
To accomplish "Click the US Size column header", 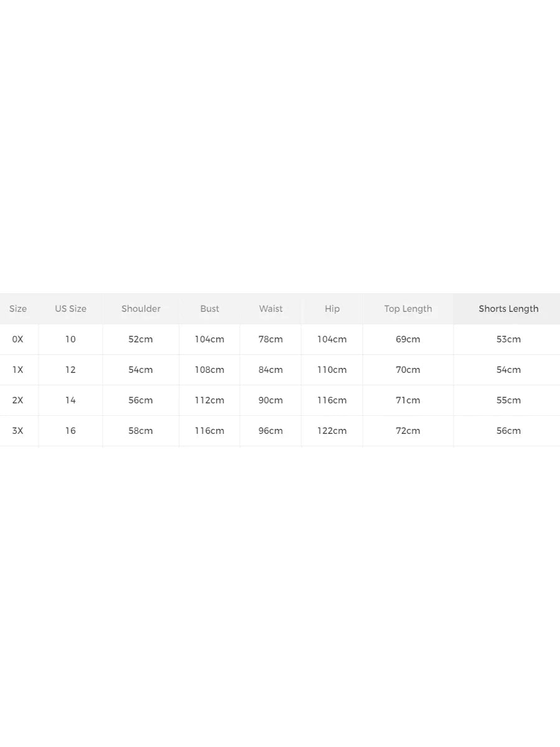I will [x=70, y=309].
